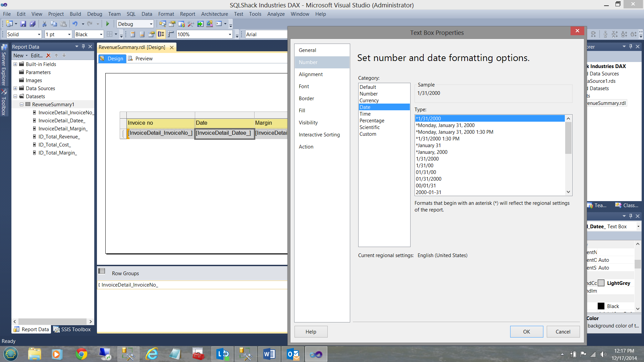Click the OK button in dialog
The height and width of the screenshot is (362, 644).
tap(526, 331)
